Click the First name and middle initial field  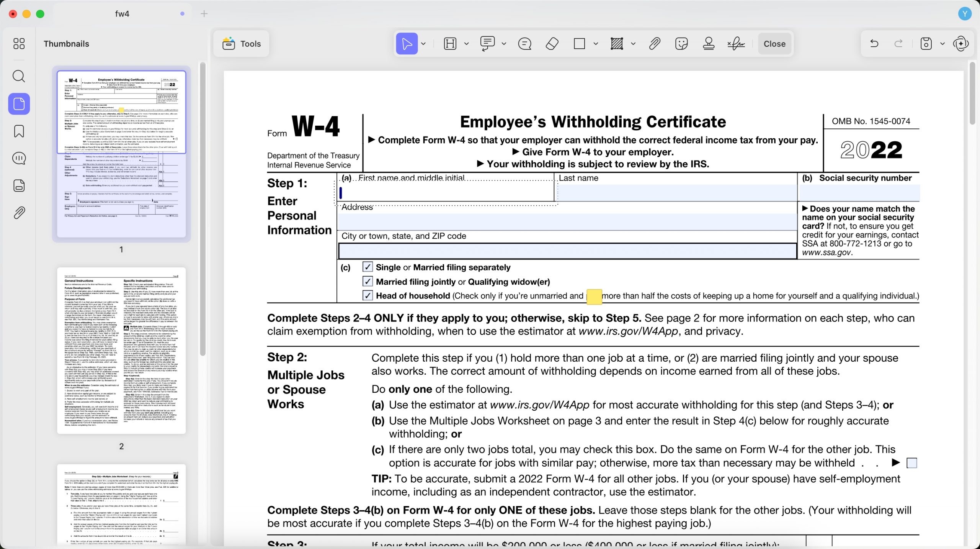click(x=446, y=193)
